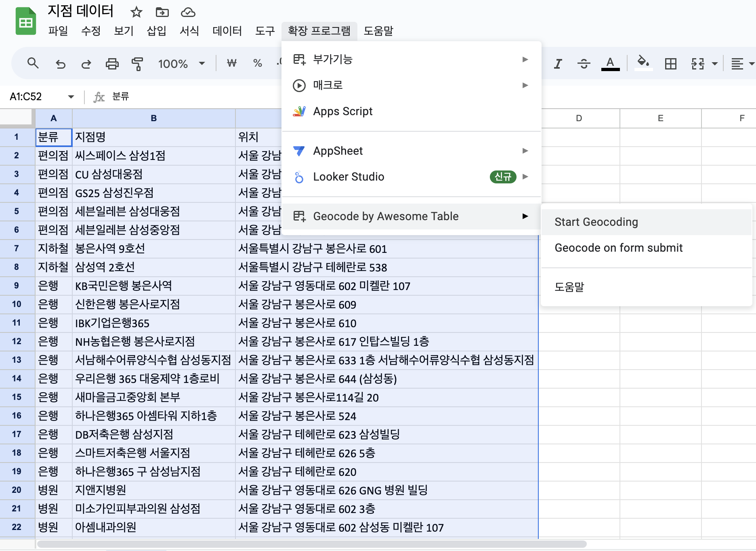
Task: Select Geocode by Awesome Table entry
Action: (411, 216)
